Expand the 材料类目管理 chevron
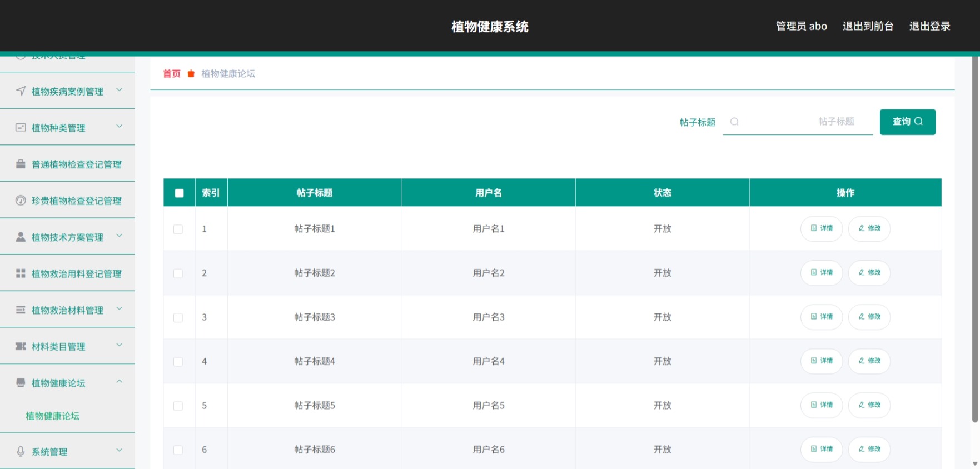 pyautogui.click(x=119, y=345)
